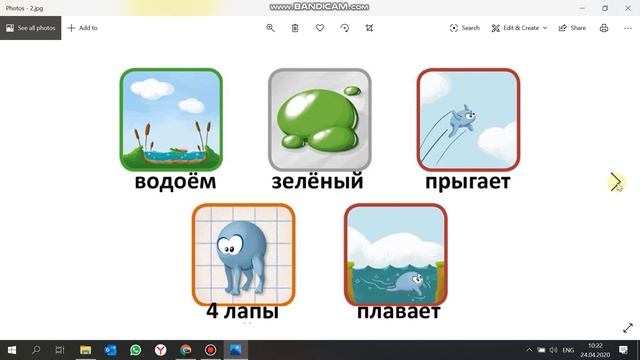The width and height of the screenshot is (640, 360).
Task: Close the Photos window
Action: [x=628, y=8]
